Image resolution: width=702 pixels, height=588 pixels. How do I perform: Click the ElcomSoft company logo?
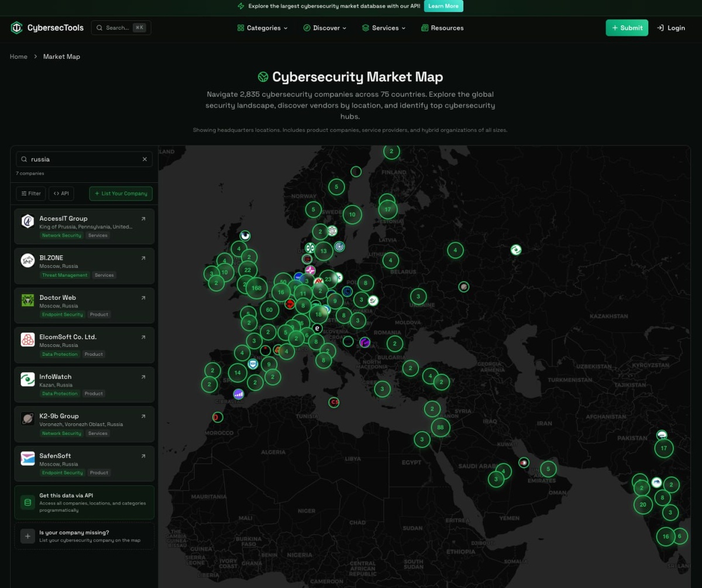[x=27, y=339]
